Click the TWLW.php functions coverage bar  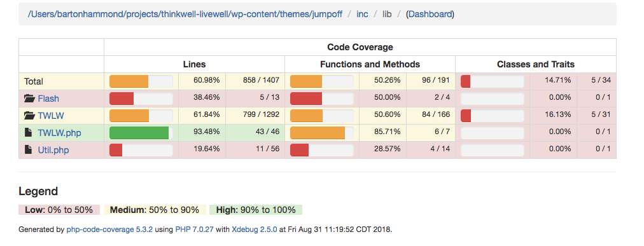pyautogui.click(x=321, y=133)
